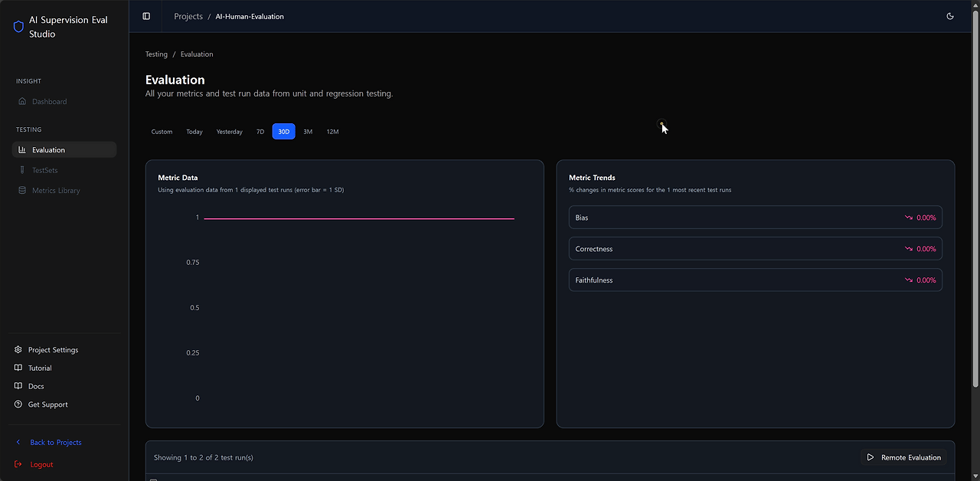Select the Evaluation bar-chart icon
This screenshot has width=980, height=481.
click(x=22, y=149)
